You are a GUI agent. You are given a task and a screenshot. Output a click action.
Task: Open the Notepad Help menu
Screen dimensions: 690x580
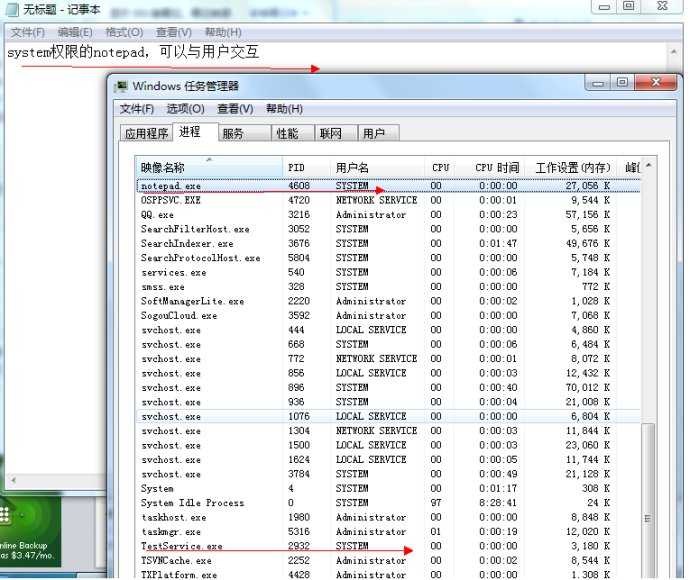coord(223,32)
